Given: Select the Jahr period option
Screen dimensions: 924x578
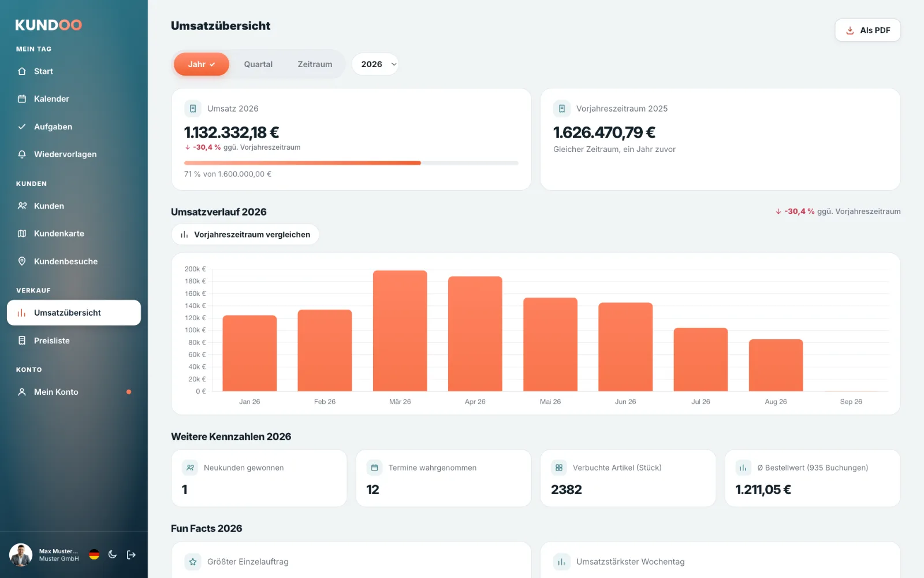Looking at the screenshot, I should point(202,64).
